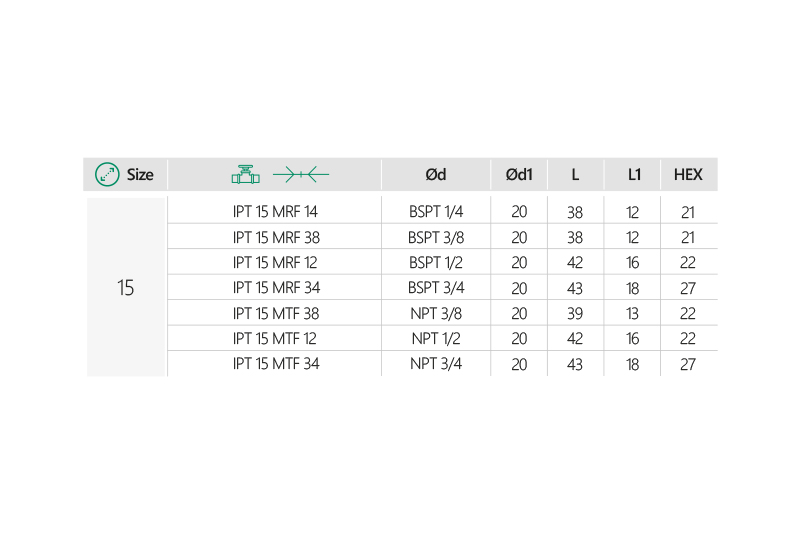This screenshot has height=534, width=800.
Task: Click the L1 column header
Action: tap(633, 175)
